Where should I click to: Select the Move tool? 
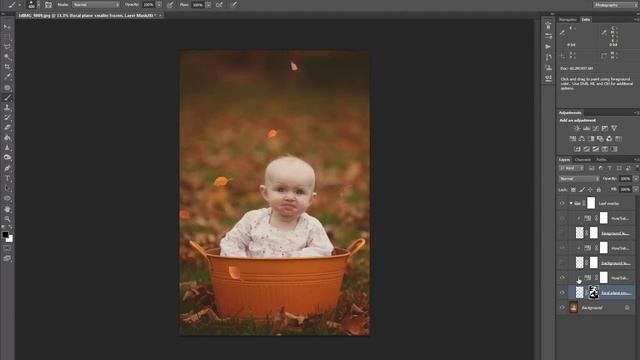pos(7,27)
